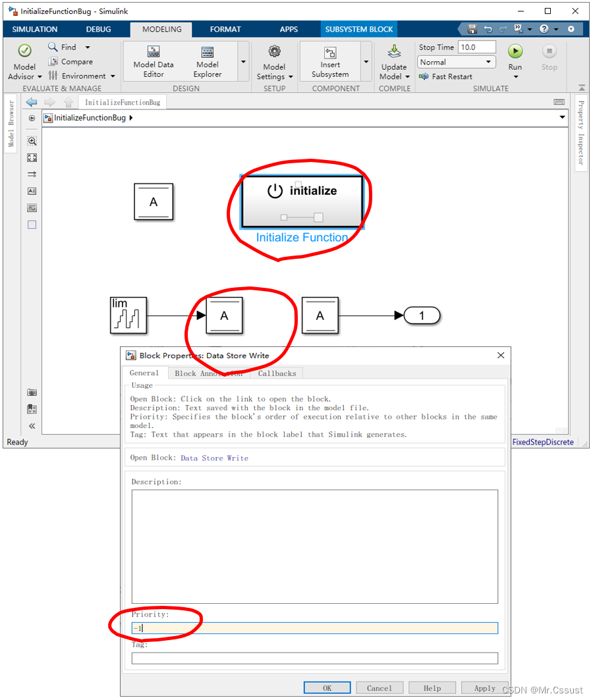Click the Priority input field
This screenshot has width=593, height=700.
314,628
